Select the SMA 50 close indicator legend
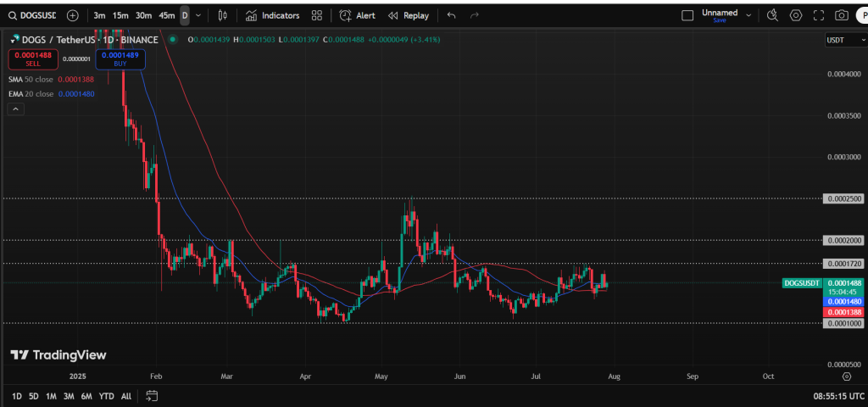The height and width of the screenshot is (407, 868). (x=51, y=79)
